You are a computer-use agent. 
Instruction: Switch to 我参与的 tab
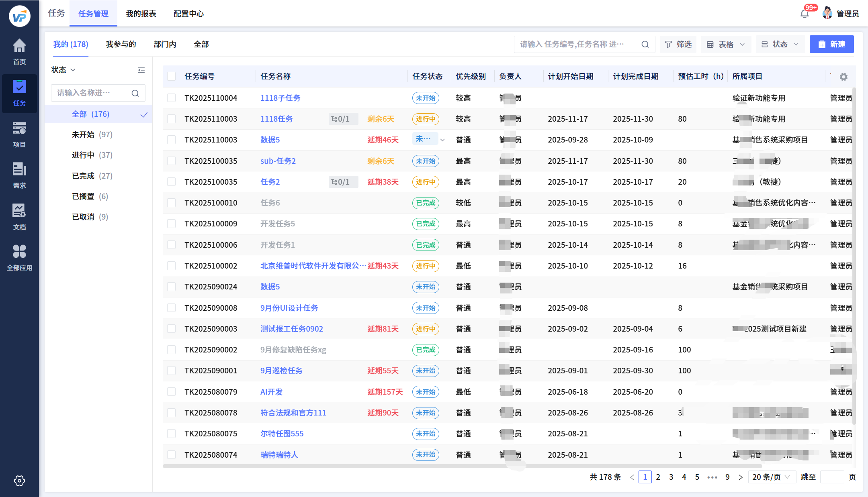[121, 44]
